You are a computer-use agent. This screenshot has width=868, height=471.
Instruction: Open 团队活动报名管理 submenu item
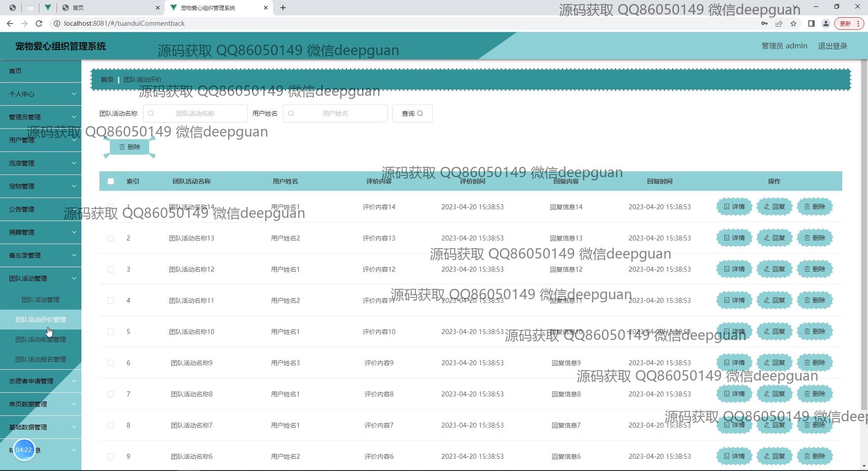pos(41,359)
